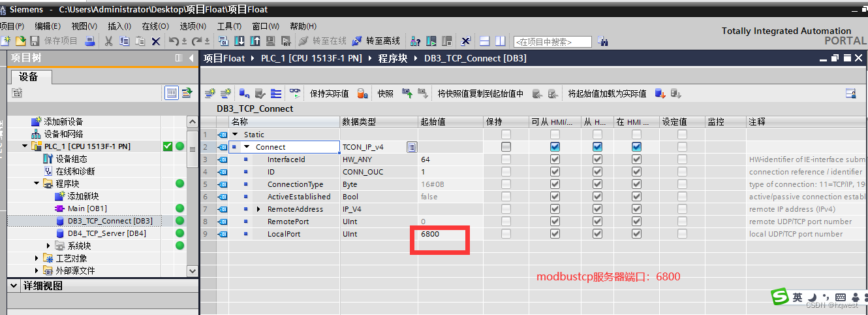Click the Copy icon in main toolbar
The width and height of the screenshot is (868, 315).
(124, 41)
